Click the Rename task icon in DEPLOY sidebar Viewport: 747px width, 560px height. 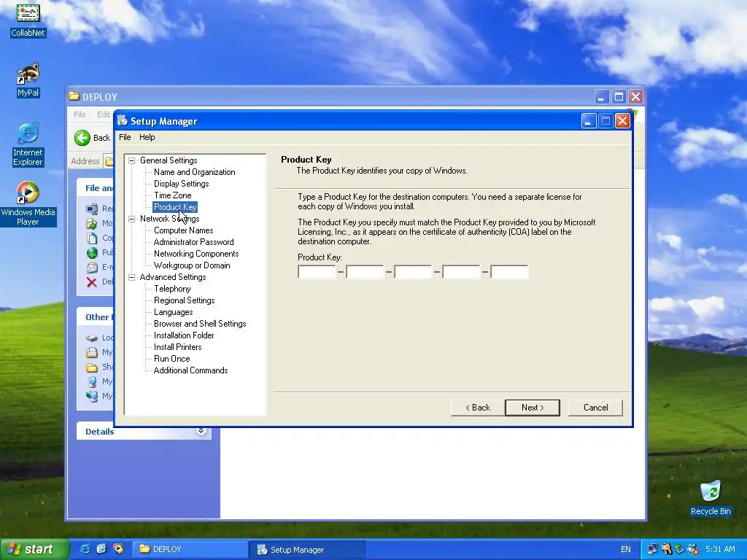pyautogui.click(x=92, y=208)
